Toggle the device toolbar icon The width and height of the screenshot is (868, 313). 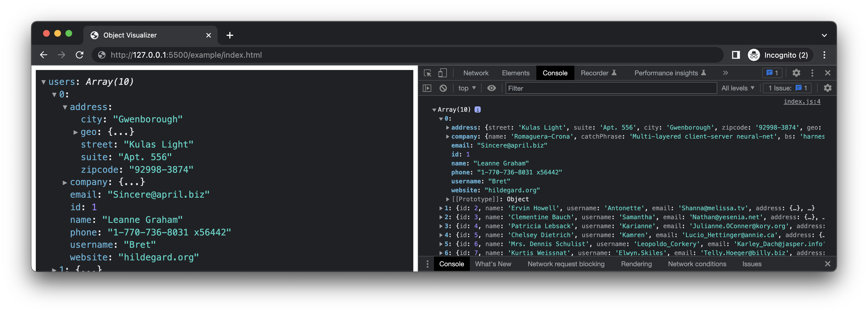442,73
